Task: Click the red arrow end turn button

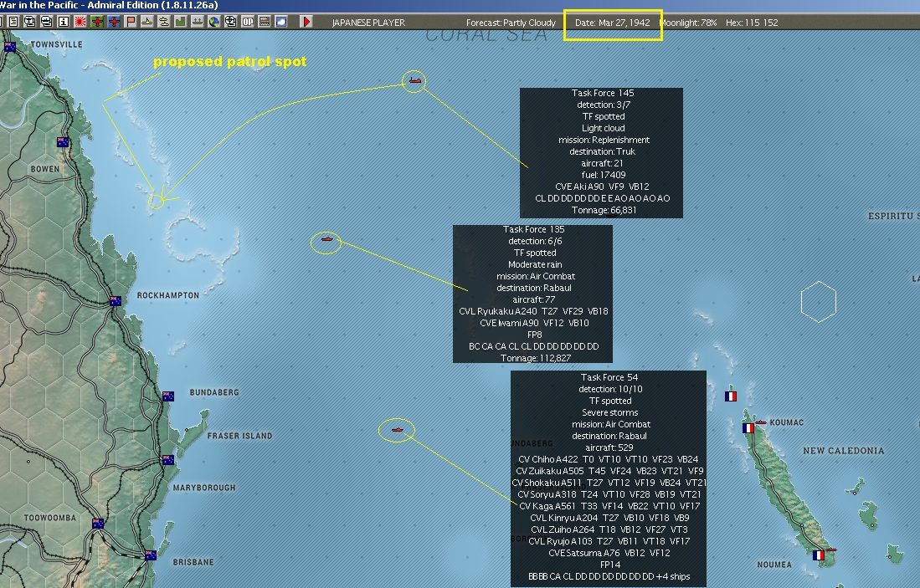Action: point(306,22)
